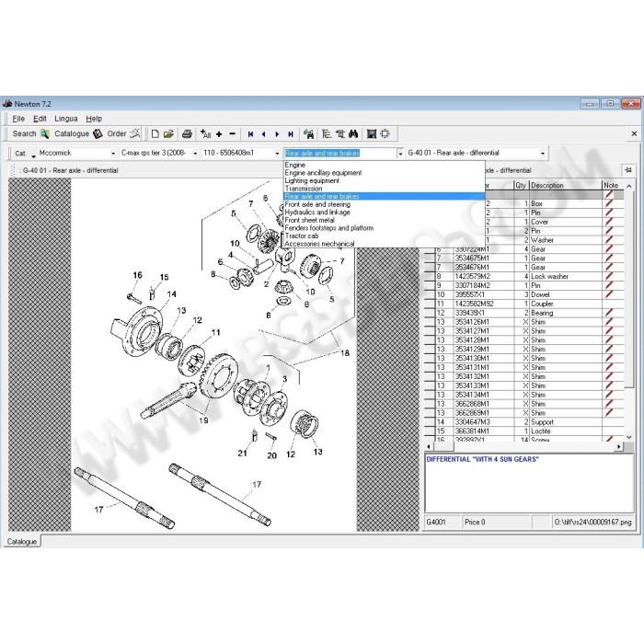Click the red note pencil in the Box row
644x644 pixels.
coord(609,203)
